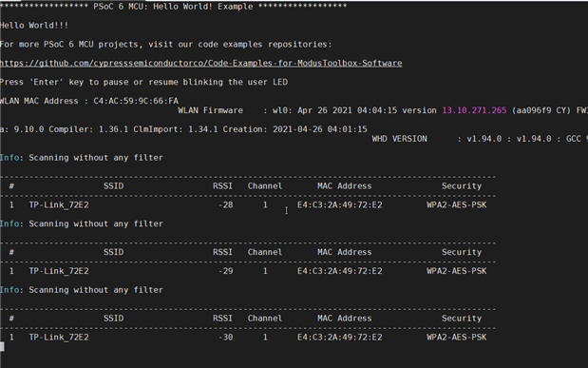Click TP-Link_72E2 in the row with RSSI -29
Screen dimensions: 588x368
click(59, 271)
